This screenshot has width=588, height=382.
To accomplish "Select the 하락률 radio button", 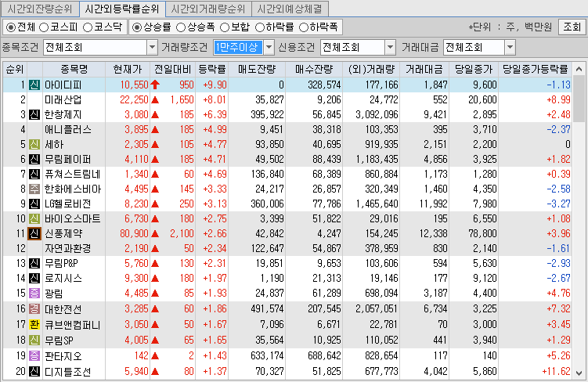I will pyautogui.click(x=260, y=27).
